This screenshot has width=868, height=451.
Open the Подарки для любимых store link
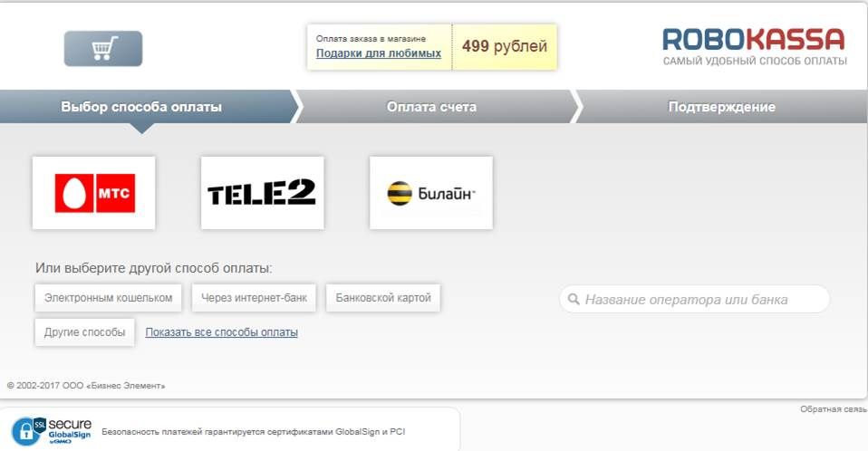click(379, 53)
